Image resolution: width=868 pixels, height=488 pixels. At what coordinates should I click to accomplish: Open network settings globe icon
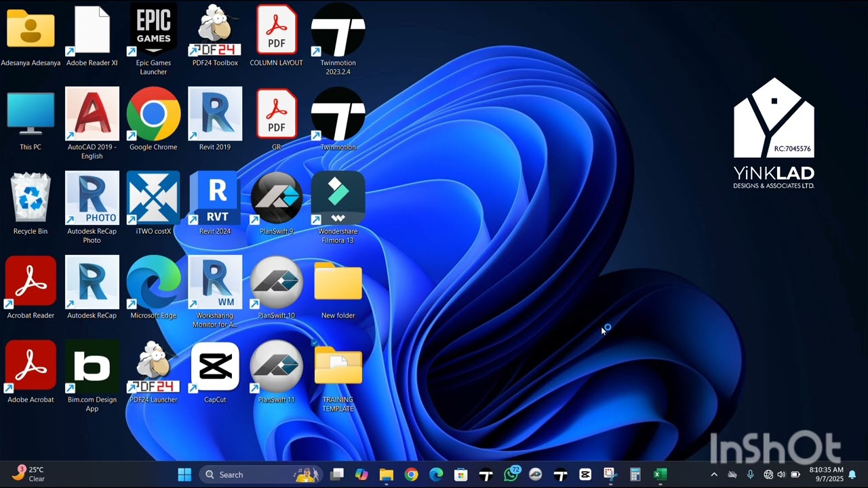coord(768,474)
